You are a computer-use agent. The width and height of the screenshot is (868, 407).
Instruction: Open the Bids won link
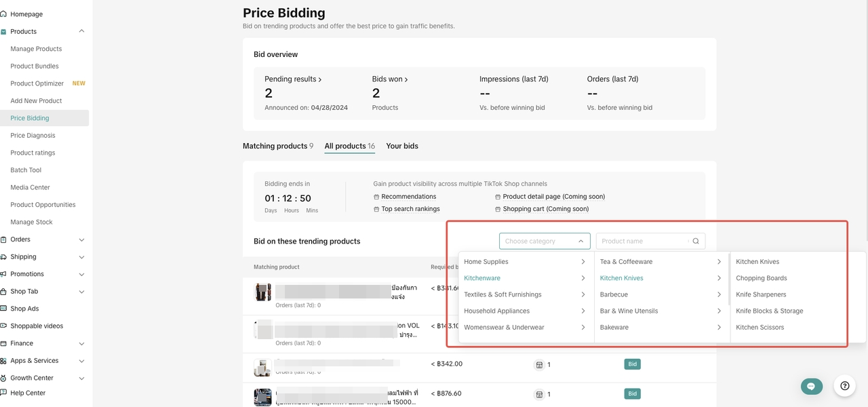click(x=390, y=79)
